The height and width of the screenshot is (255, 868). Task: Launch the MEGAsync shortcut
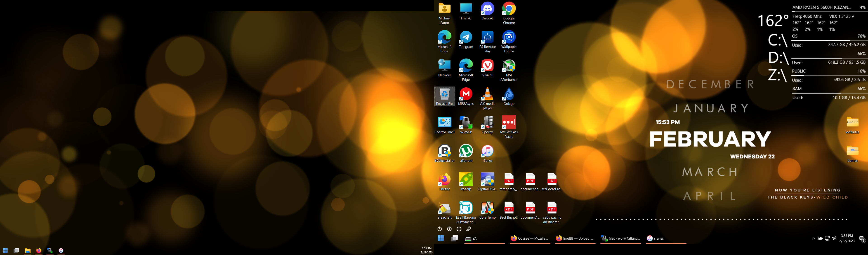[x=466, y=97]
